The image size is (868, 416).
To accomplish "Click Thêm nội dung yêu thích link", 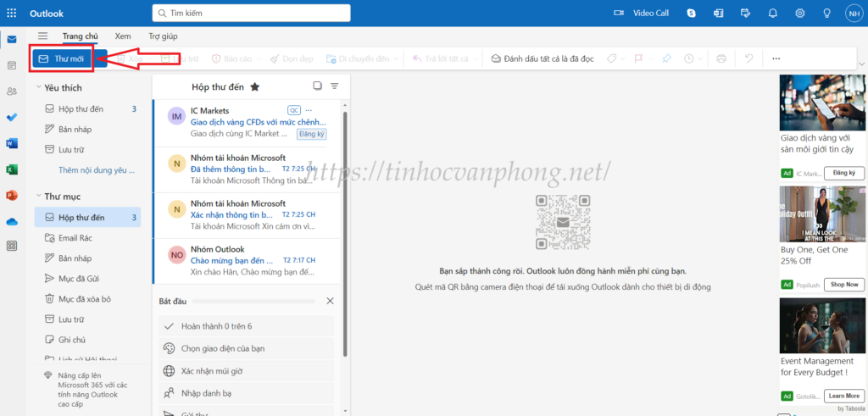I will click(97, 170).
